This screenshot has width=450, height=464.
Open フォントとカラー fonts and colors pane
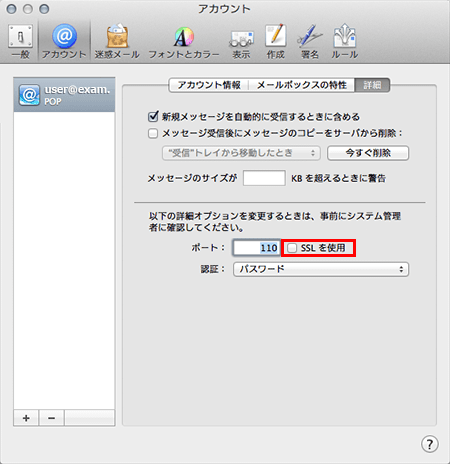click(184, 41)
